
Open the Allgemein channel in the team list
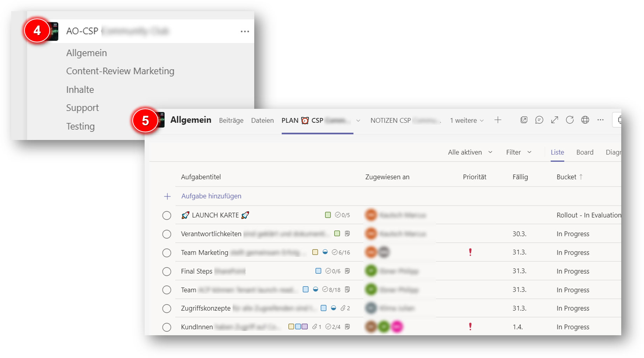point(86,53)
